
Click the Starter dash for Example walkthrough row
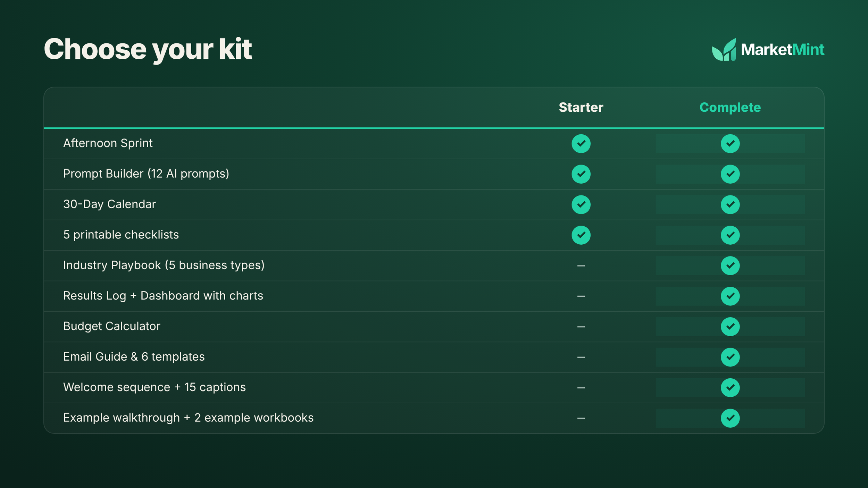(x=581, y=418)
